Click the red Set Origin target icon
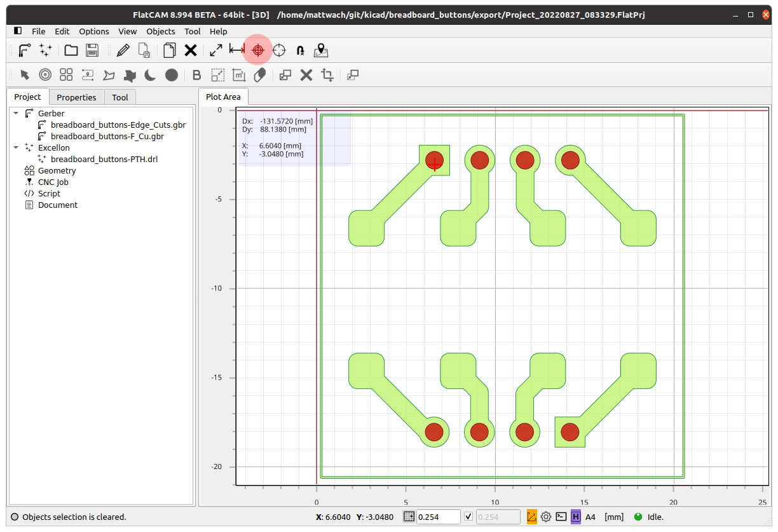This screenshot has width=778, height=532. pos(258,50)
